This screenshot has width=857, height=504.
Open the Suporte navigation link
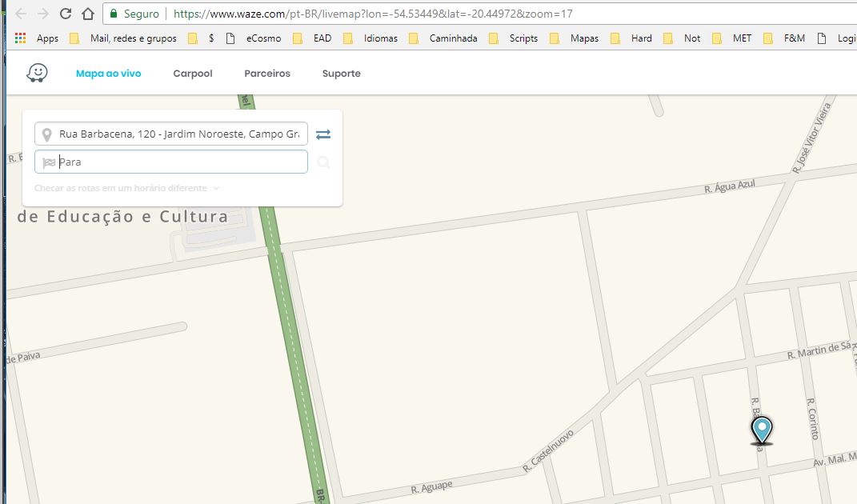pos(341,74)
